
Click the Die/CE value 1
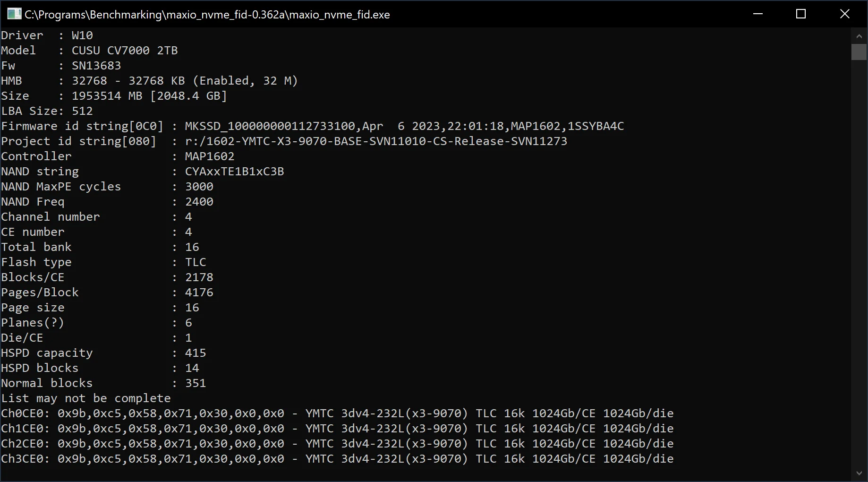tap(188, 338)
